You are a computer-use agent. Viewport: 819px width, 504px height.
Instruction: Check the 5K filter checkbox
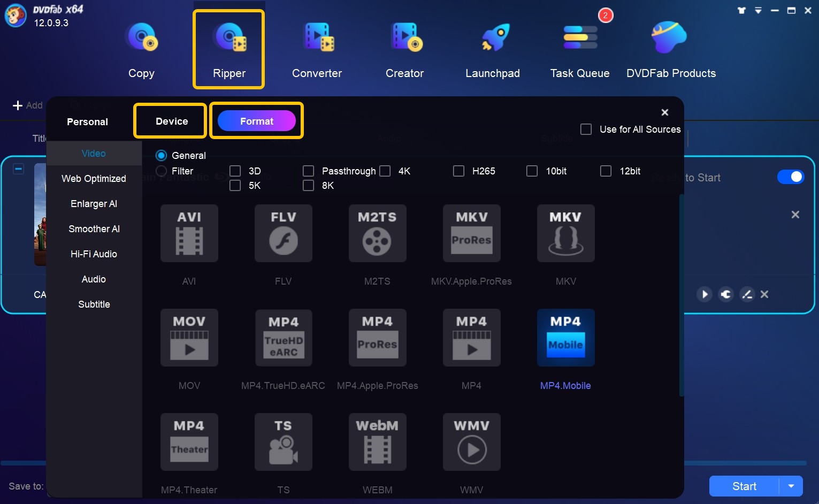point(235,186)
